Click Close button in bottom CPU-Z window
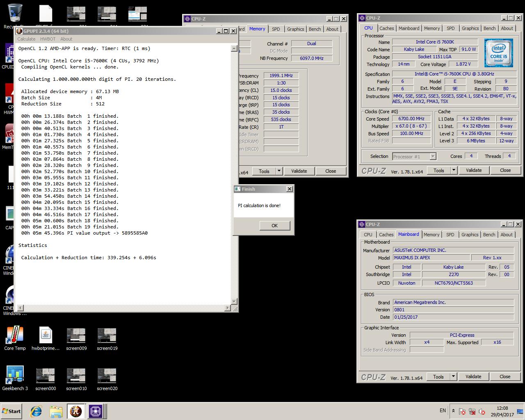The width and height of the screenshot is (525, 420). click(x=505, y=377)
